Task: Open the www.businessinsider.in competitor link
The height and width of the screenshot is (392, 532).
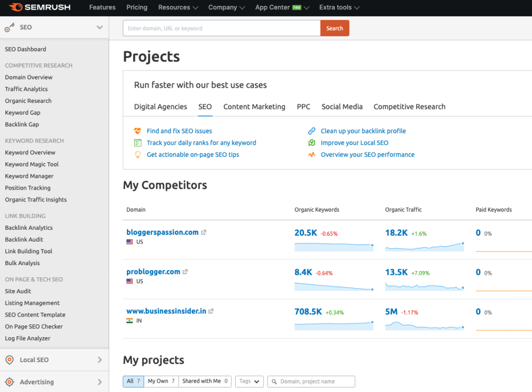Action: click(166, 311)
